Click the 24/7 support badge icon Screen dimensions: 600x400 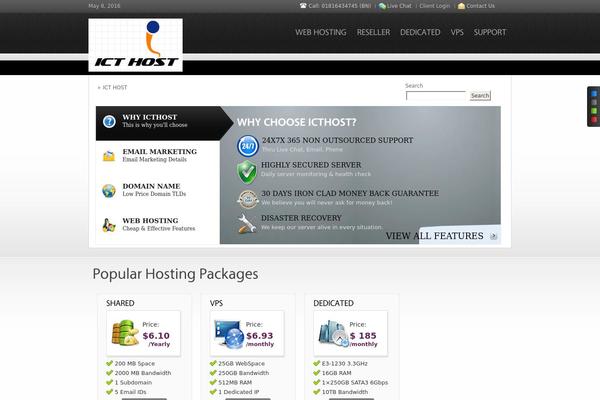(x=248, y=146)
